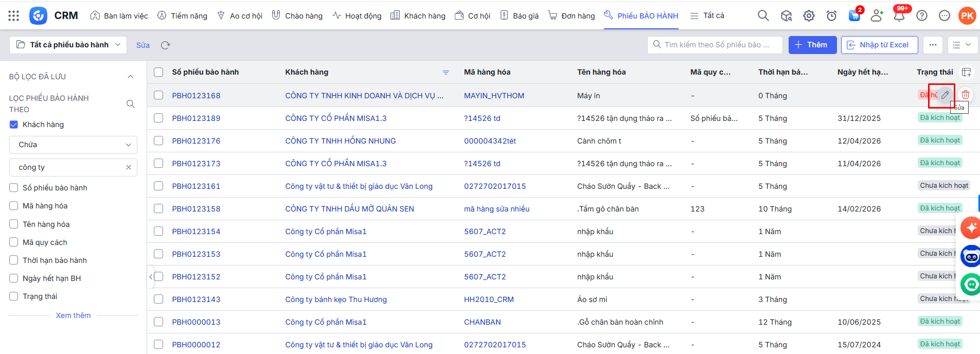The image size is (980, 354).
Task: Open the notifications bell icon
Action: [x=899, y=16]
